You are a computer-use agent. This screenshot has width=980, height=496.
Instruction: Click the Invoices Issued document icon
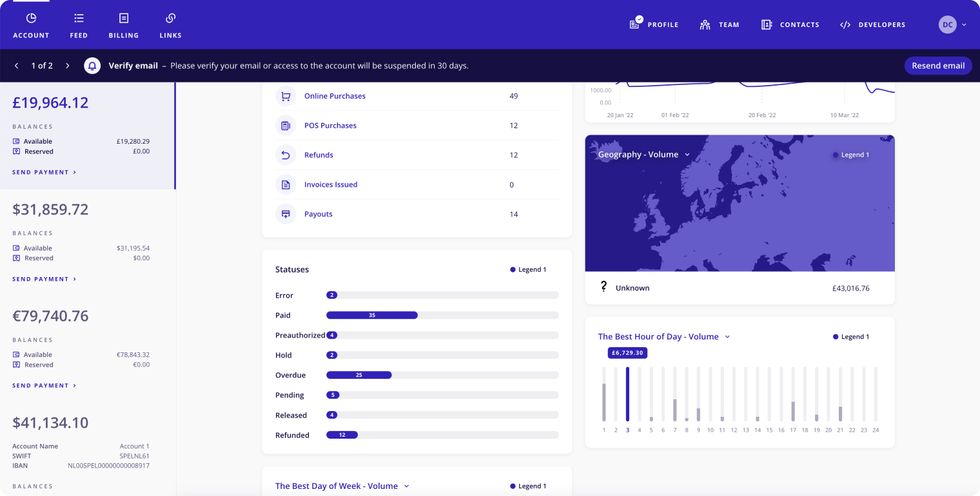tap(286, 185)
